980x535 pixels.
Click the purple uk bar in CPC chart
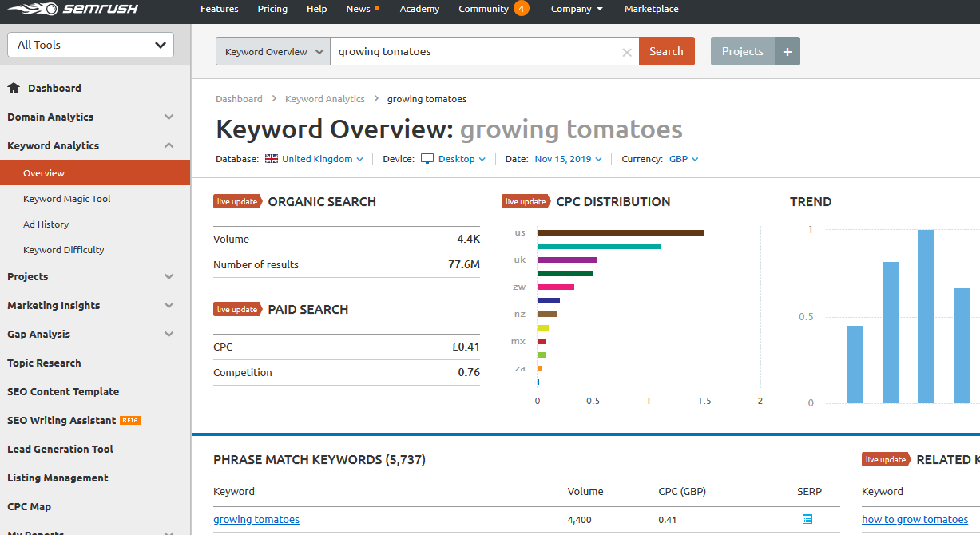pos(567,260)
